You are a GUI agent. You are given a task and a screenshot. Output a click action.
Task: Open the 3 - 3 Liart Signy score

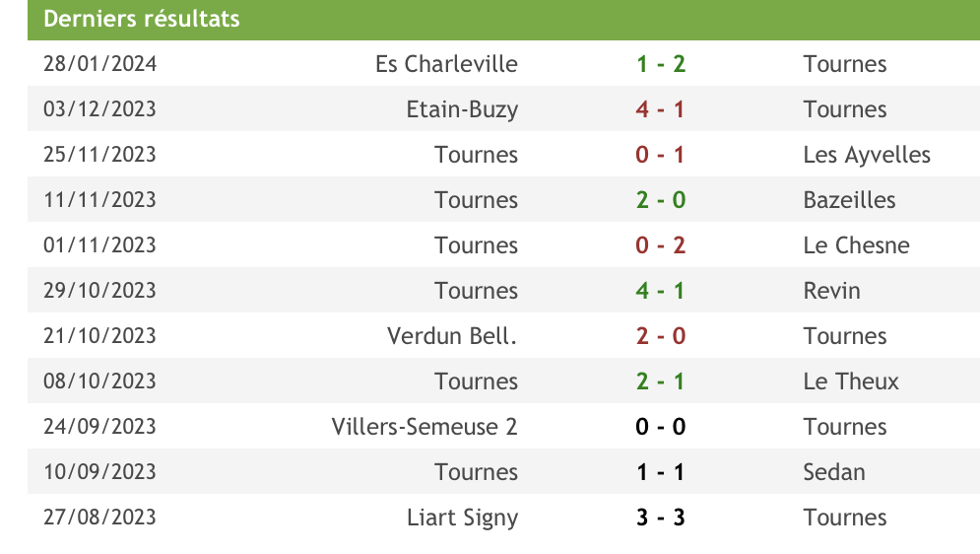coord(661,518)
